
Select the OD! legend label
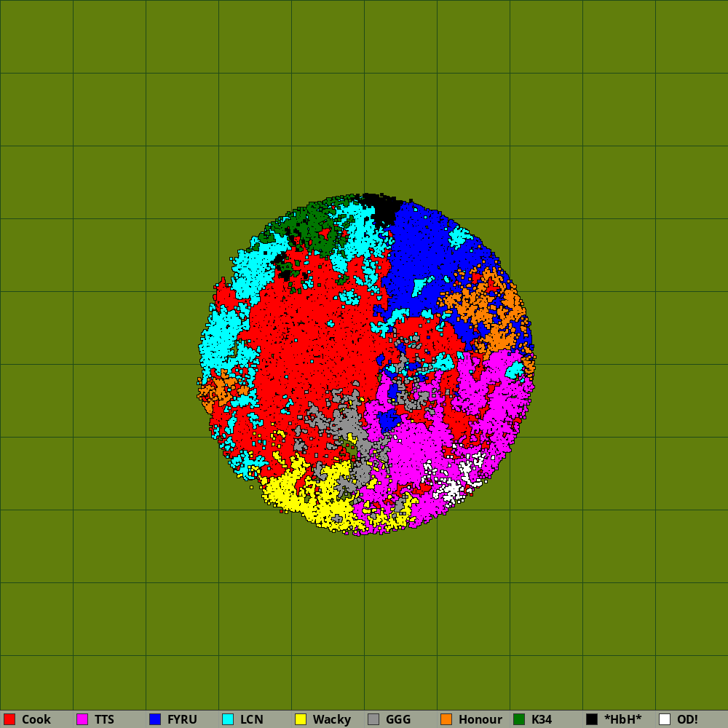[687, 719]
